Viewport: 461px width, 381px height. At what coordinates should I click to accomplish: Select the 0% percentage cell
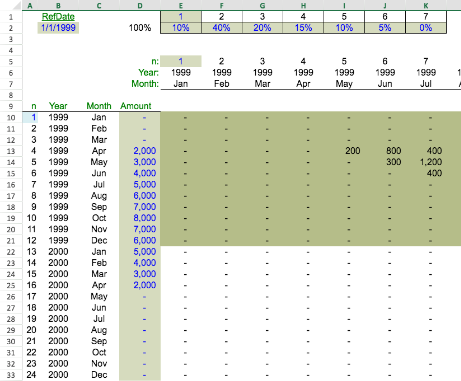click(426, 28)
